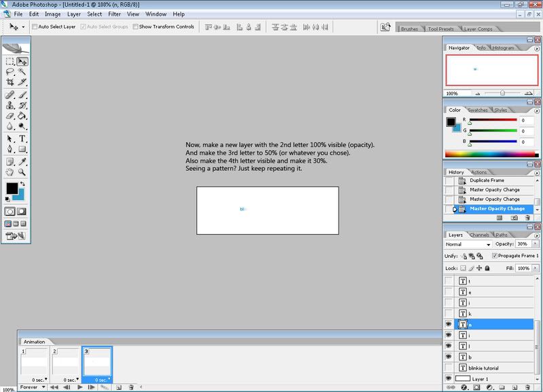Viewport: 543px width, 392px height.
Task: Switch to the Channels tab
Action: tap(479, 235)
